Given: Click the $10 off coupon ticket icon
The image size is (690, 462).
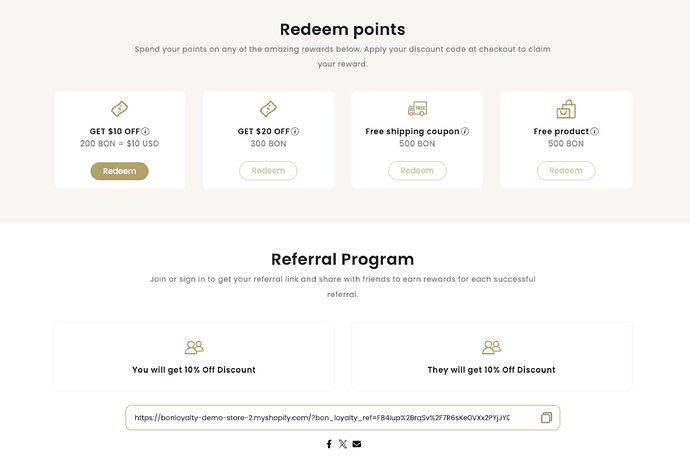Looking at the screenshot, I should click(119, 109).
